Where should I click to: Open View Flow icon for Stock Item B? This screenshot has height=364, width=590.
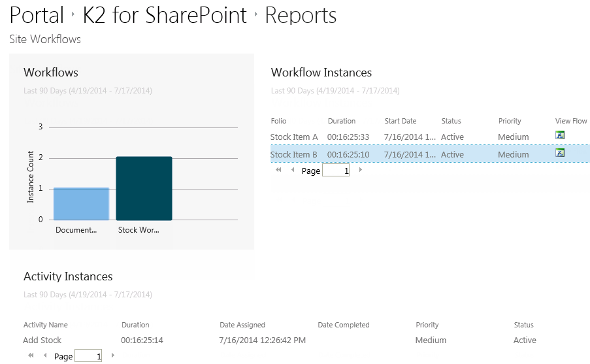click(559, 154)
